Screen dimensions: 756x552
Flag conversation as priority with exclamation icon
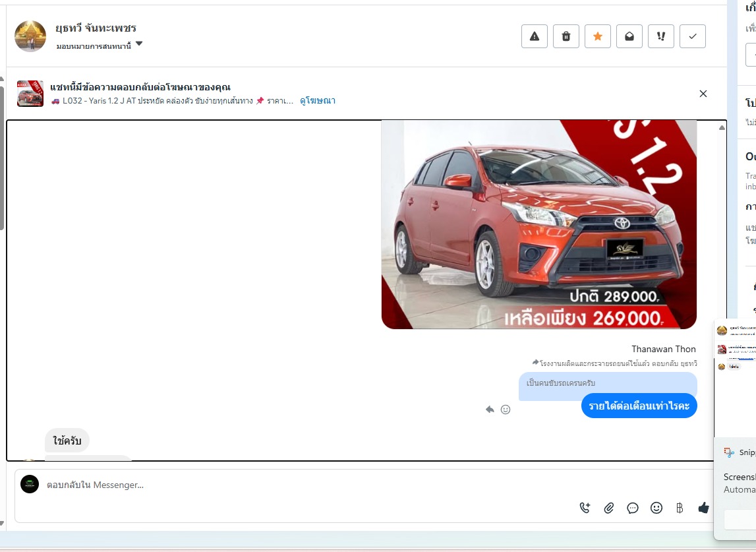coord(661,36)
